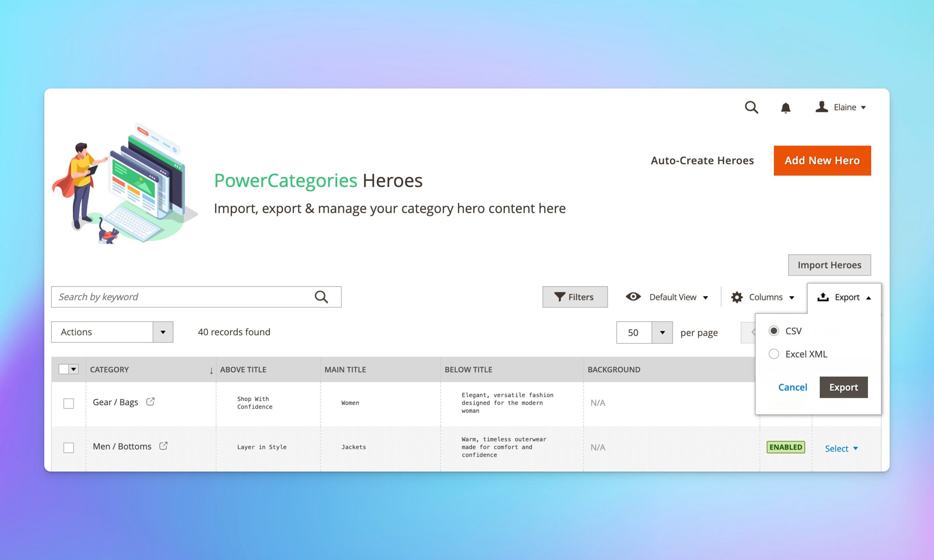
Task: Click the Default View eye icon
Action: coord(633,297)
